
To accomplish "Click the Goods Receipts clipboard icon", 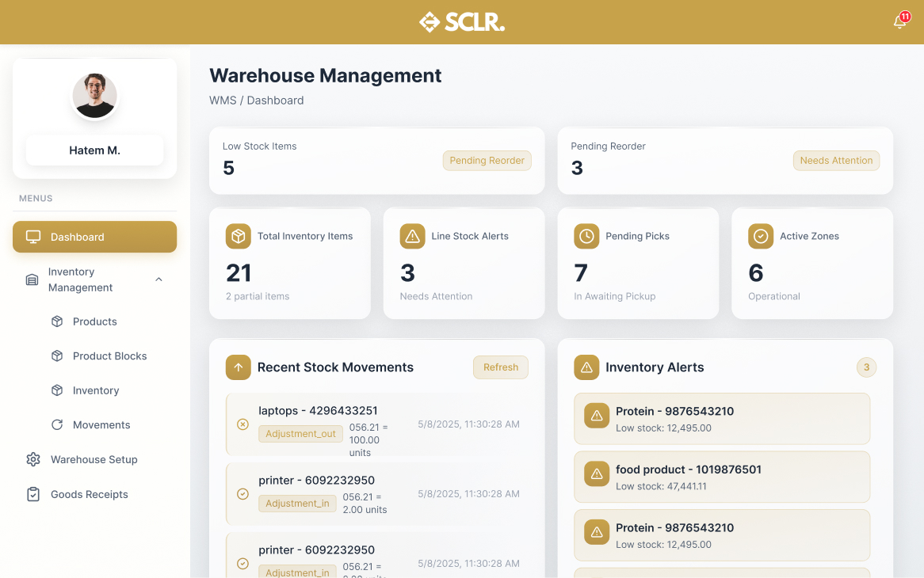I will click(32, 494).
